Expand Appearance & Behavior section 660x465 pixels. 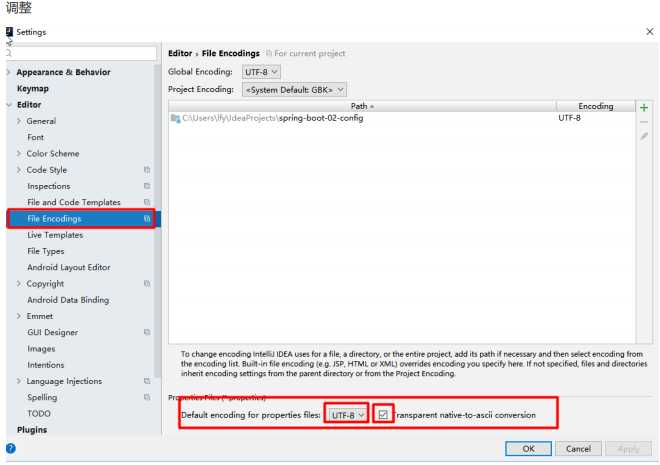9,72
